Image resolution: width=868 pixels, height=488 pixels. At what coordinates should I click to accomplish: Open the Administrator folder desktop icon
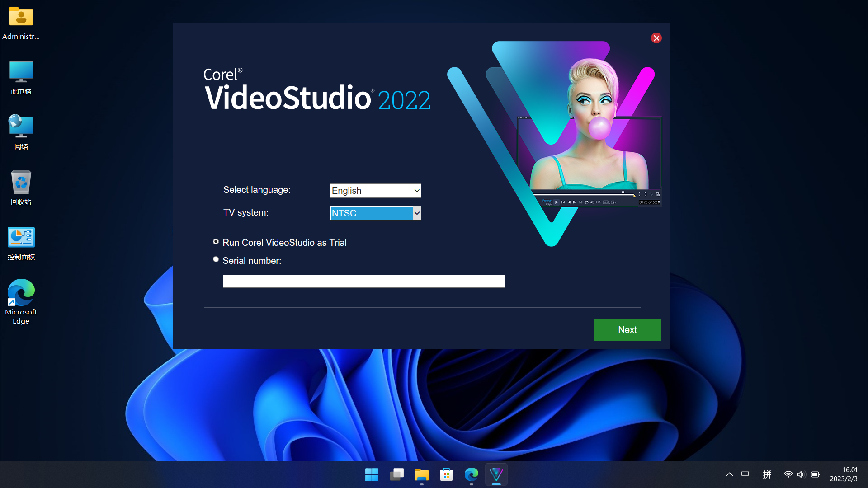click(x=21, y=23)
